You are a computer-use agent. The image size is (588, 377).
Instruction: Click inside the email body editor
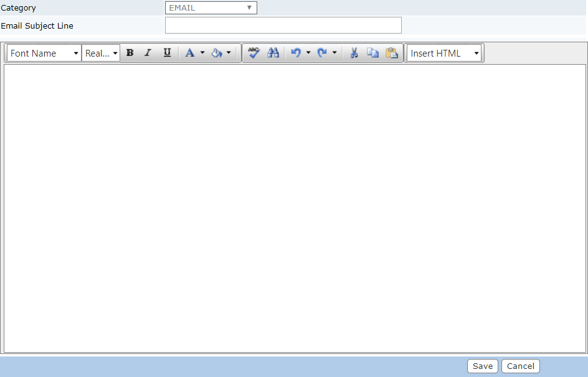(x=295, y=208)
